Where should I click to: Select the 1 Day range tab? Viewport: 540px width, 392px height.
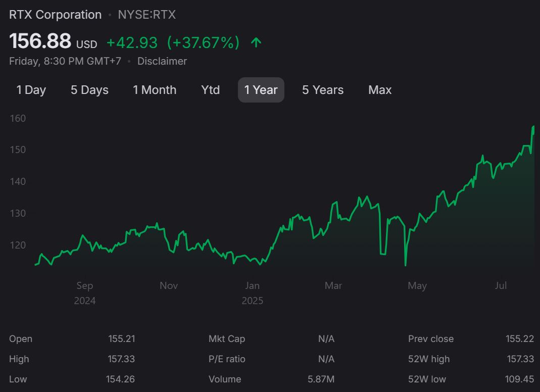click(31, 90)
